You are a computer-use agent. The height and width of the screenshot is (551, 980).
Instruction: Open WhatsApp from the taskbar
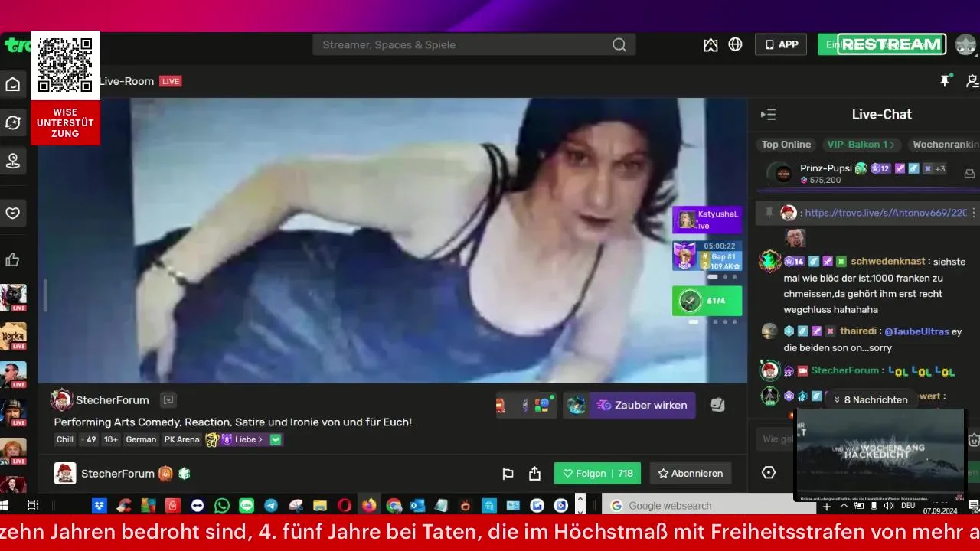pyautogui.click(x=222, y=505)
